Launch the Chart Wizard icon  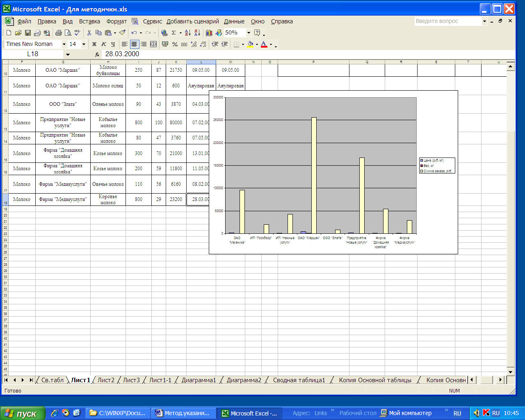click(209, 33)
